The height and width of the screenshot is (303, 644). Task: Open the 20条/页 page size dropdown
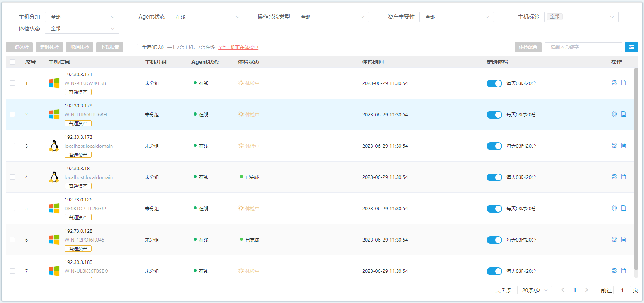(535, 290)
